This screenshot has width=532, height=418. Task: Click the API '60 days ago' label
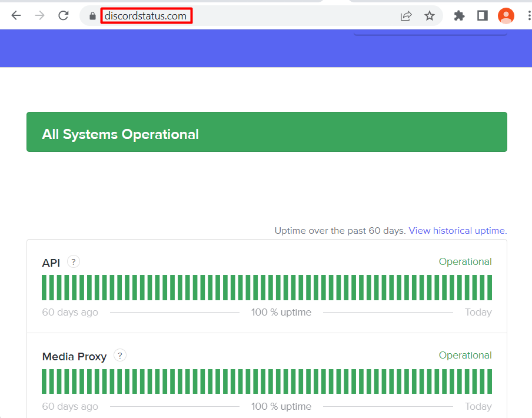(x=70, y=312)
